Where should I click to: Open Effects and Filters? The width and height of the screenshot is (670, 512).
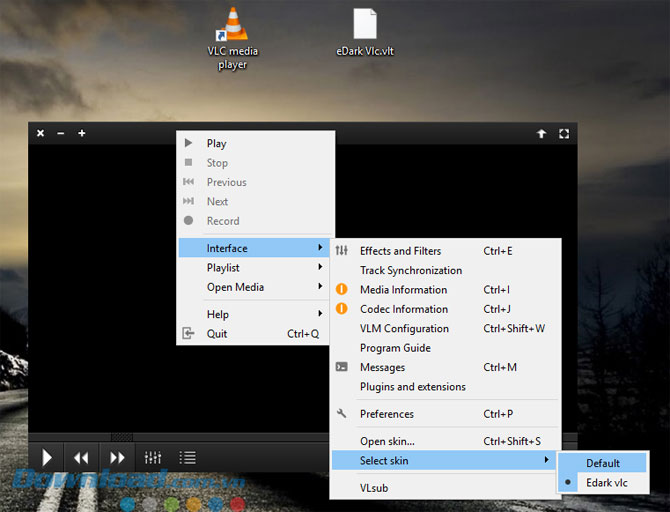445,251
